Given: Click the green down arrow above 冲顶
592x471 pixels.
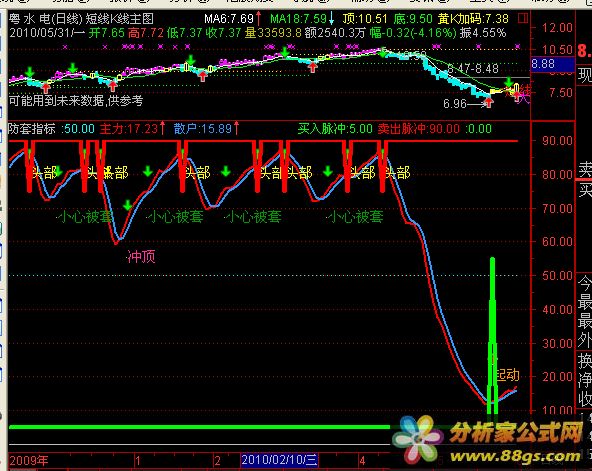Looking at the screenshot, I should point(128,205).
